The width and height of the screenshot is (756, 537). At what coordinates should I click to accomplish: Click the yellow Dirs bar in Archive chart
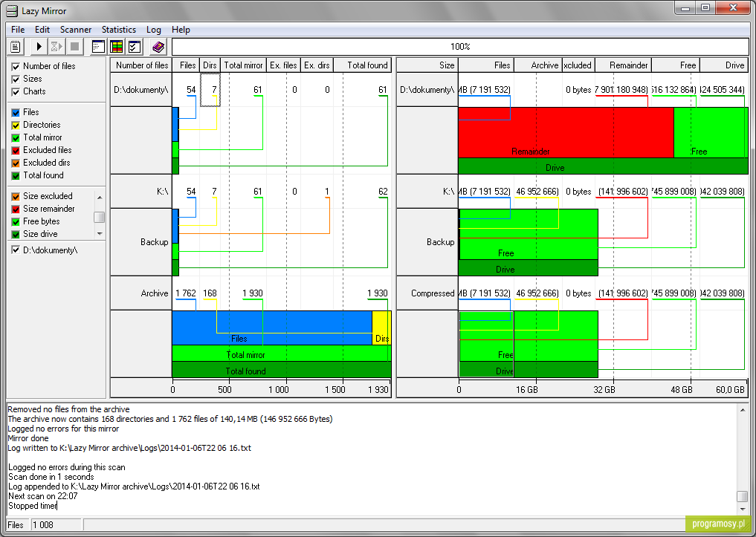[x=381, y=328]
